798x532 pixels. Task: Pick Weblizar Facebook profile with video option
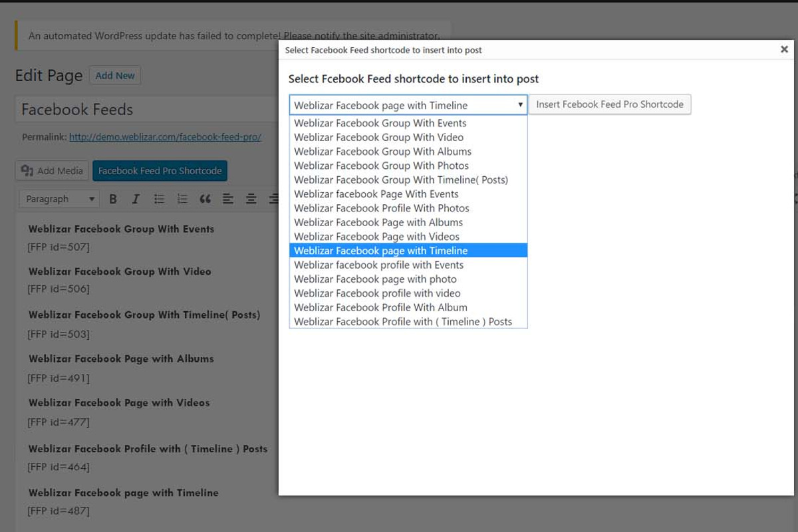pos(408,293)
